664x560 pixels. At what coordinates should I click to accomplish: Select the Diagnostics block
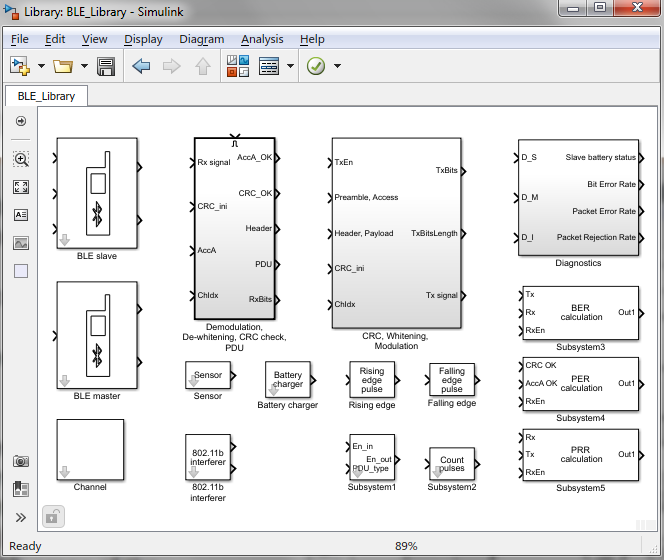coord(578,197)
